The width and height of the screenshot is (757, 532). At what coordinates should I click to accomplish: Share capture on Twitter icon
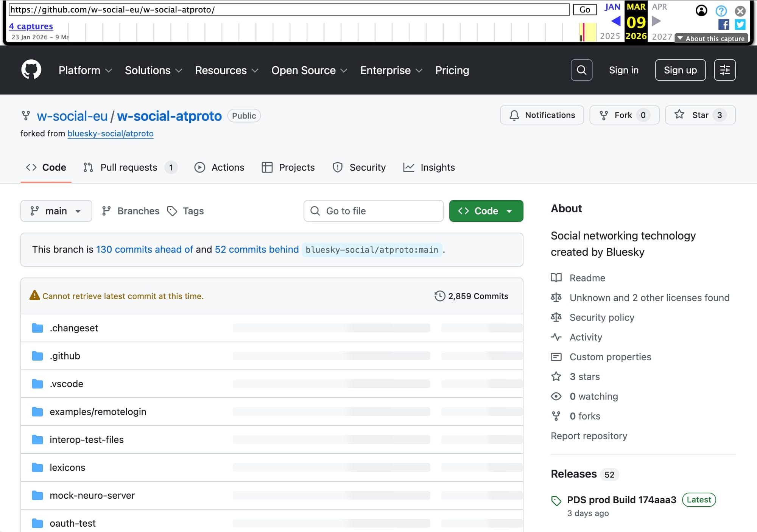point(740,25)
